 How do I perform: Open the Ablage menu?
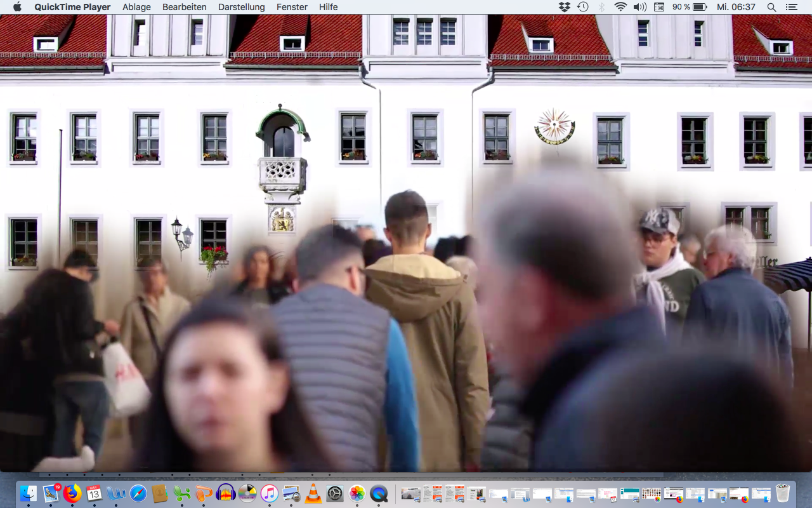tap(136, 7)
